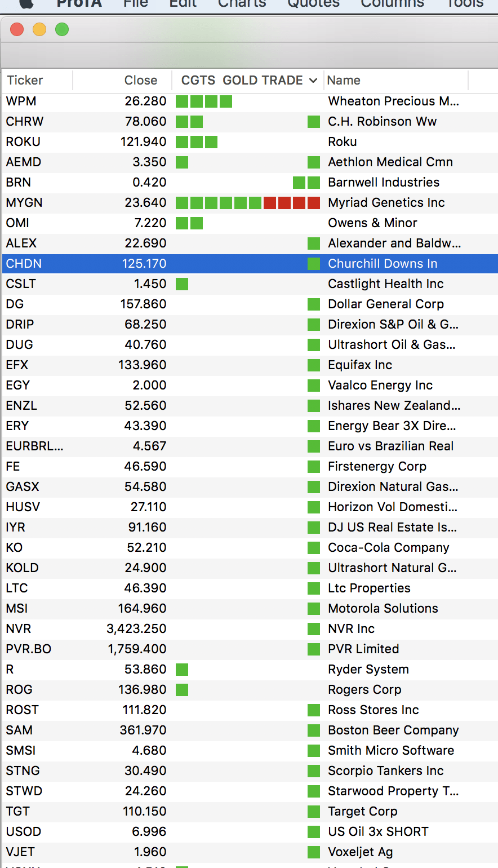This screenshot has height=868, width=498.
Task: Open the Tools menu
Action: coord(465,3)
